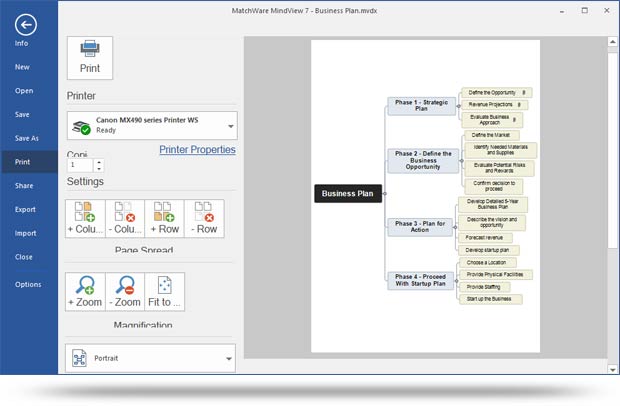
Task: Click the Forecast revenue node
Action: tap(486, 238)
